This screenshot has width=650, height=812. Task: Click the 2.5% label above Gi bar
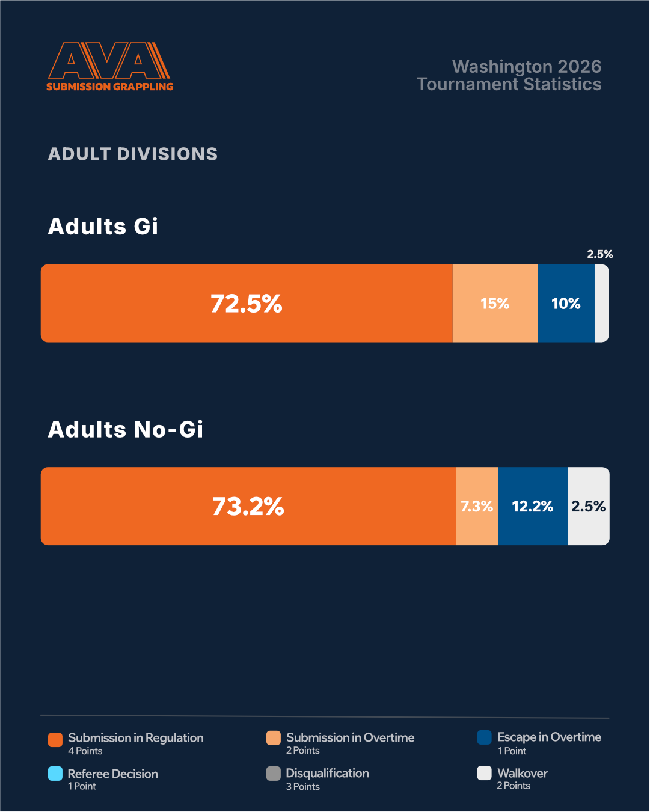click(600, 254)
